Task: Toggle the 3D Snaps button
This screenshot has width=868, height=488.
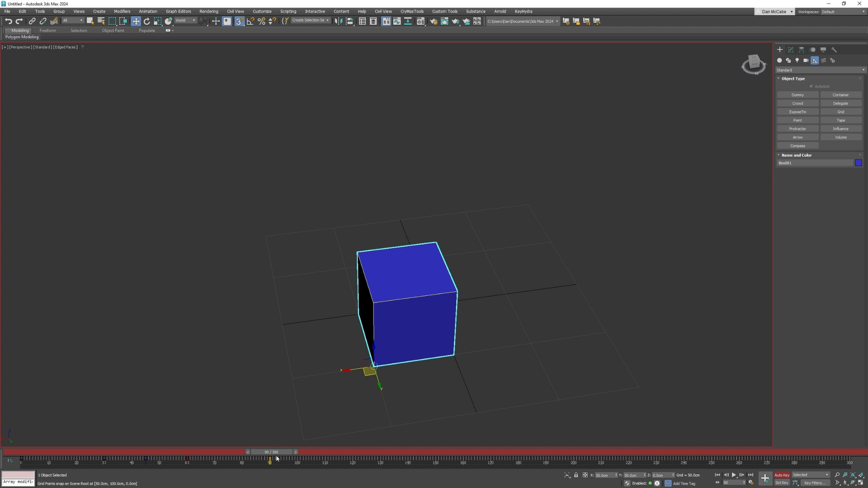Action: [x=239, y=21]
